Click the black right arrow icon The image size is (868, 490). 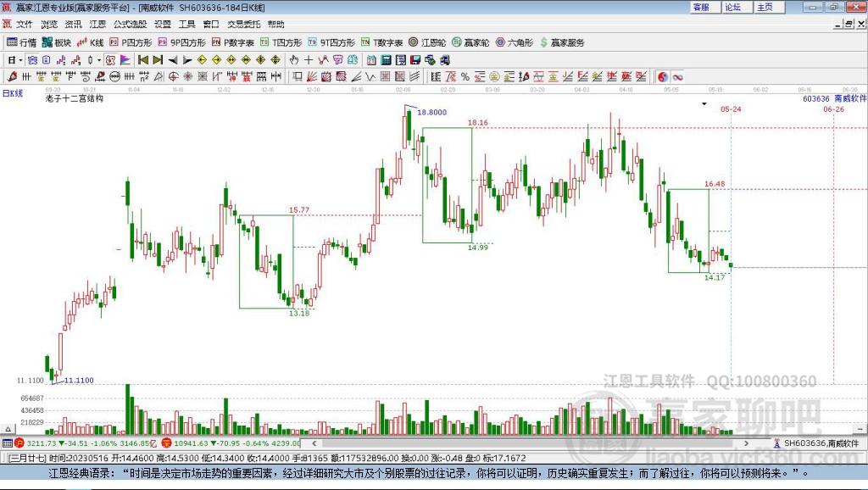click(x=187, y=60)
